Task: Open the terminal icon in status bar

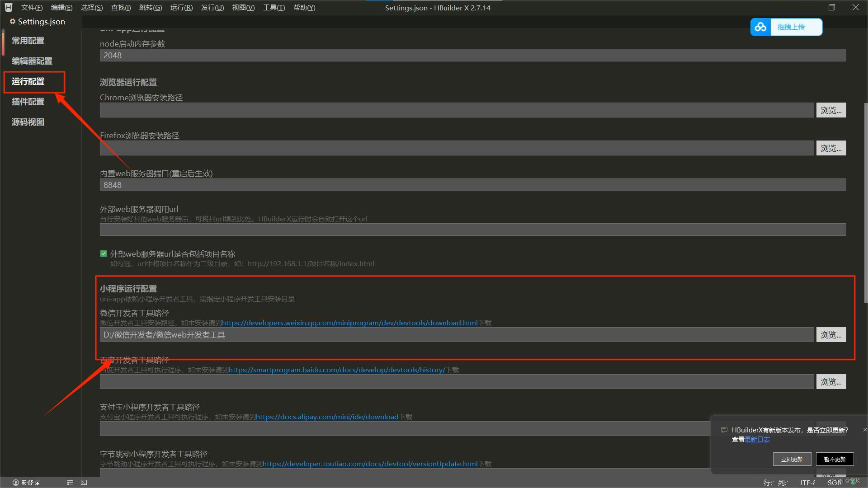Action: [84, 483]
